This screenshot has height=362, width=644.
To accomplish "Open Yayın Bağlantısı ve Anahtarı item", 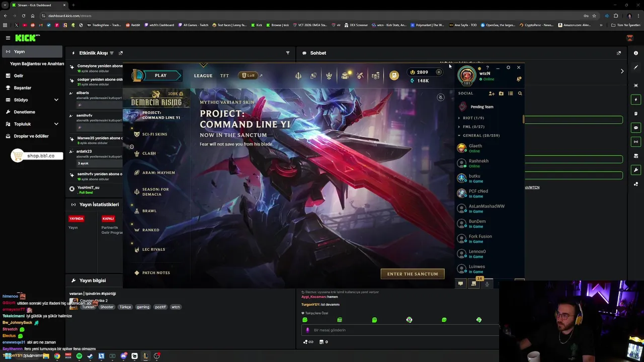I will tap(37, 64).
